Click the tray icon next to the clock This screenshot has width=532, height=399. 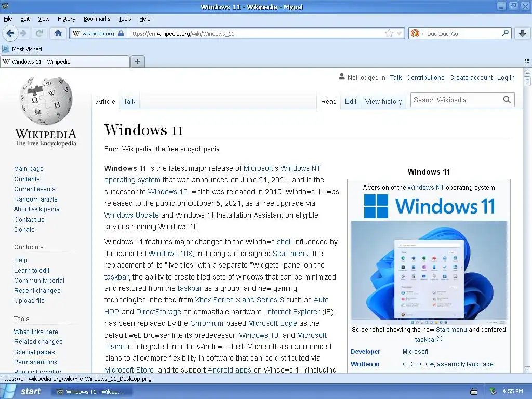pyautogui.click(x=493, y=392)
